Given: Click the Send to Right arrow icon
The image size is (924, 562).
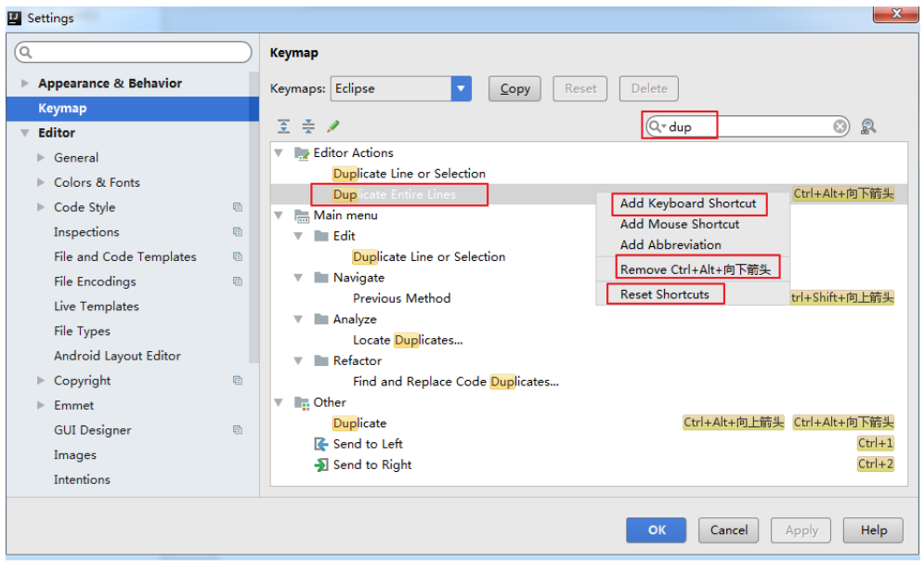Looking at the screenshot, I should (320, 464).
